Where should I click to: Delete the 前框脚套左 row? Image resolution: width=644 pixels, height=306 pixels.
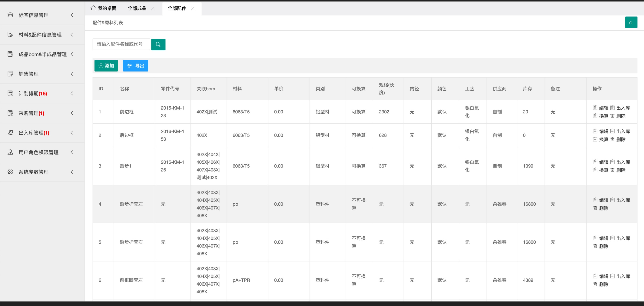point(601,284)
